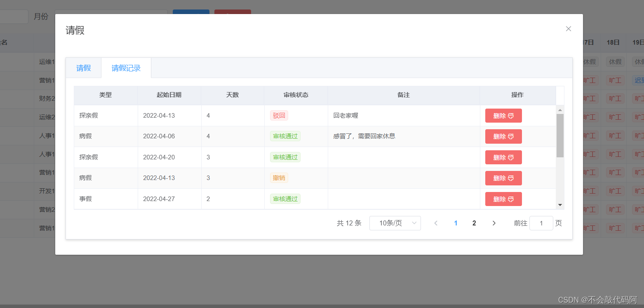The width and height of the screenshot is (644, 308).
Task: Click the 备注 column header
Action: (404, 95)
